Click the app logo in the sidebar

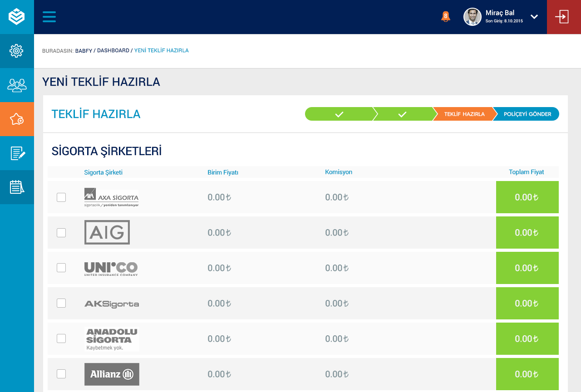[x=17, y=17]
